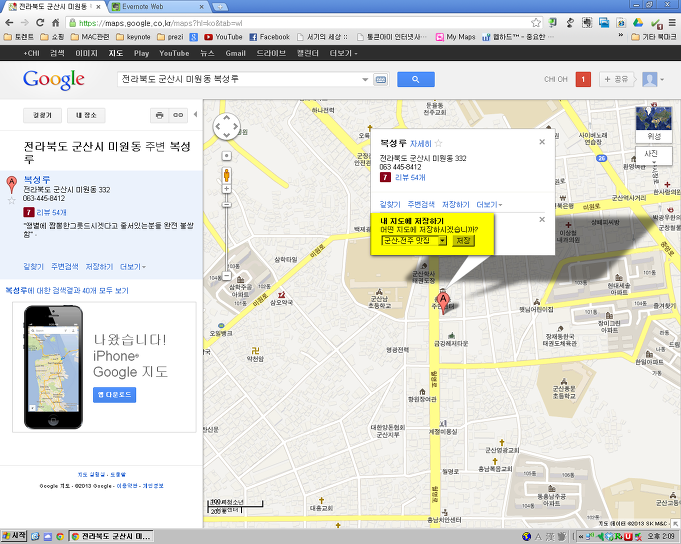Star the 복성루 info window title
The width and height of the screenshot is (681, 544).
pos(439,143)
